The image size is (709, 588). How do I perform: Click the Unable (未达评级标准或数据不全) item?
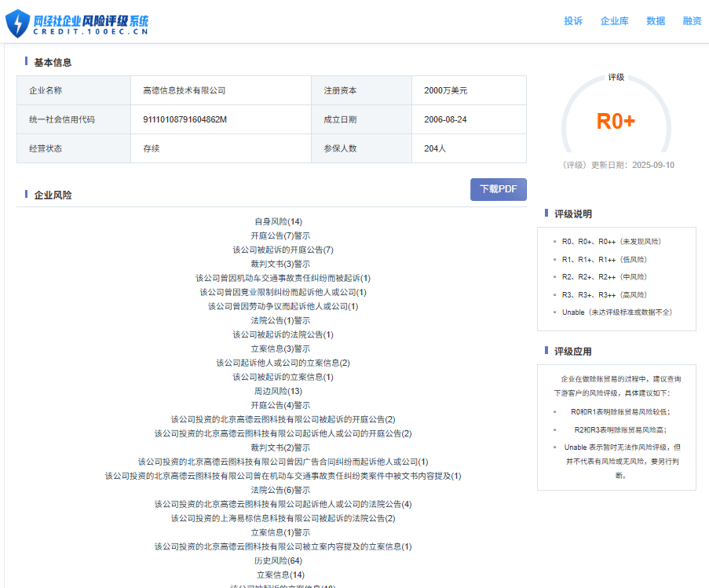617,312
